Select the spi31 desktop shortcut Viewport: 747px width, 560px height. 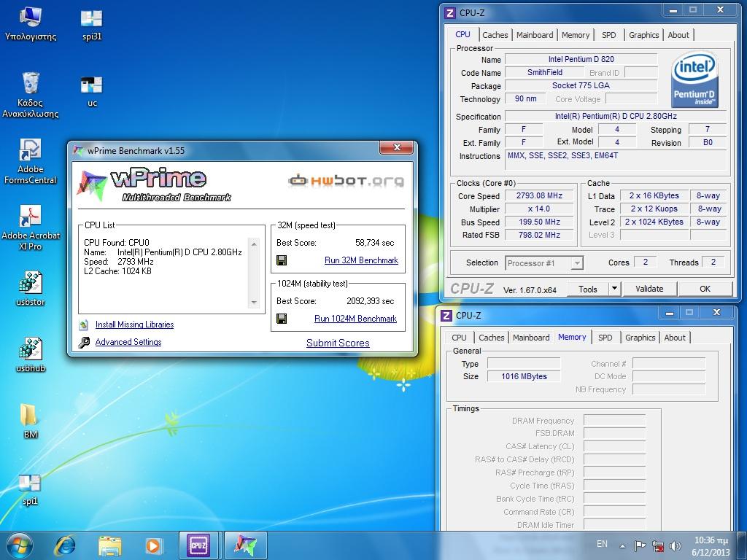point(91,24)
